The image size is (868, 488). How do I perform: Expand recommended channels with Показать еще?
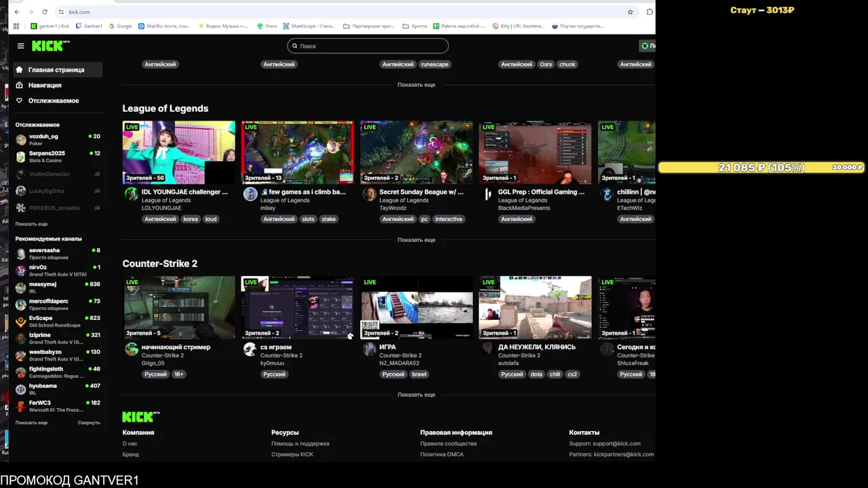click(31, 422)
